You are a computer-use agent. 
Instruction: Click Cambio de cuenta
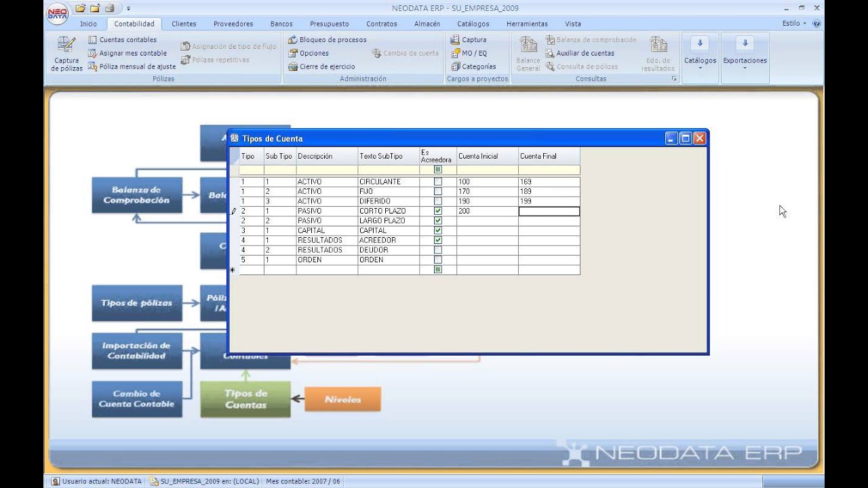[406, 53]
